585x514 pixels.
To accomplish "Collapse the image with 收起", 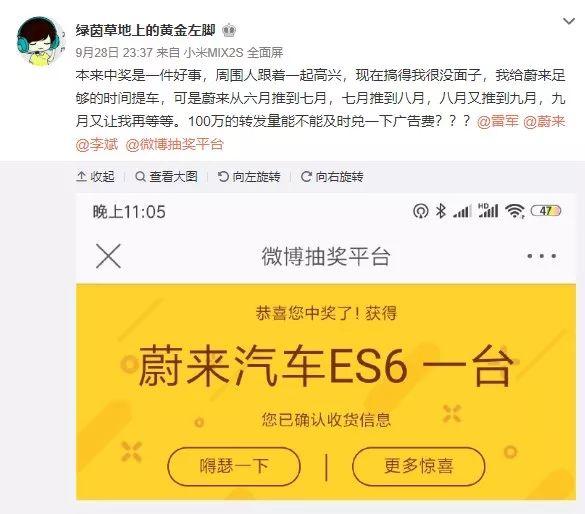I will pyautogui.click(x=96, y=176).
